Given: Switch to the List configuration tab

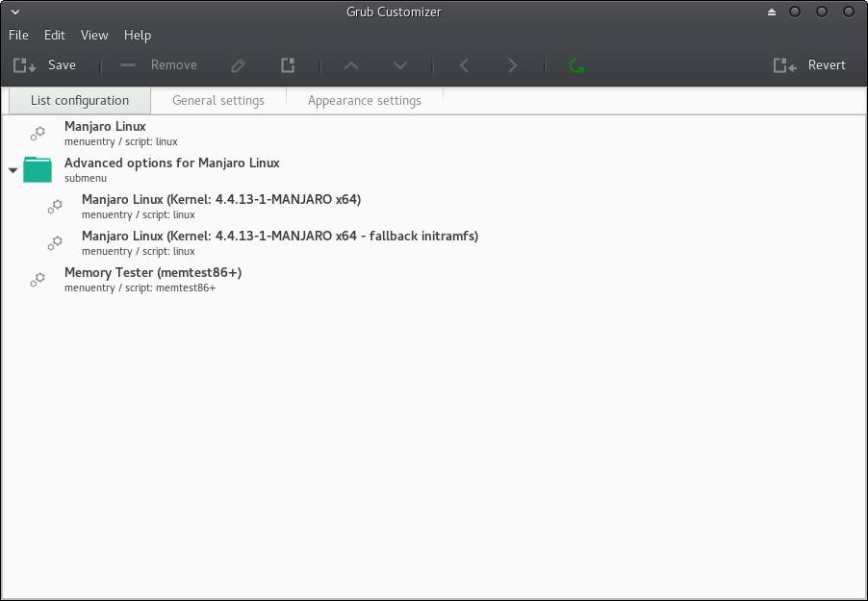Looking at the screenshot, I should point(80,101).
